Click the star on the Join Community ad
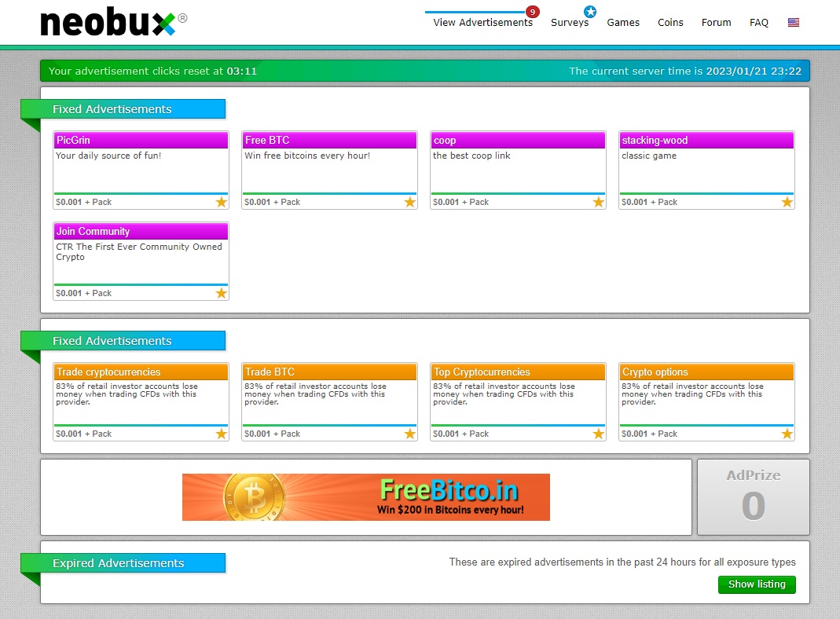 222,293
